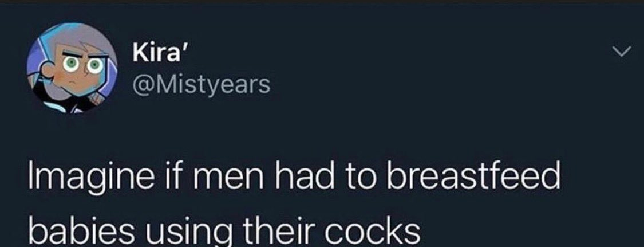Click the green eyes on the avatar
Screen dimensions: 644x247
coord(84,65)
